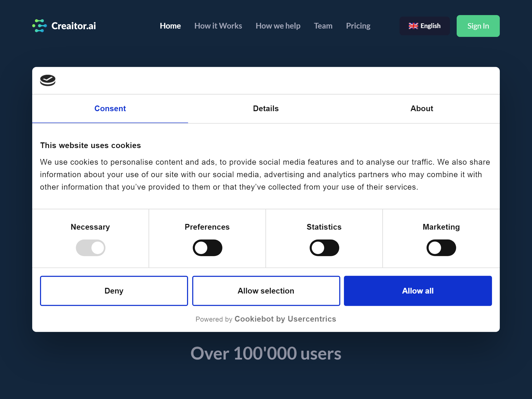Enable the Preferences cookies toggle
Viewport: 532px width, 399px height.
click(207, 248)
